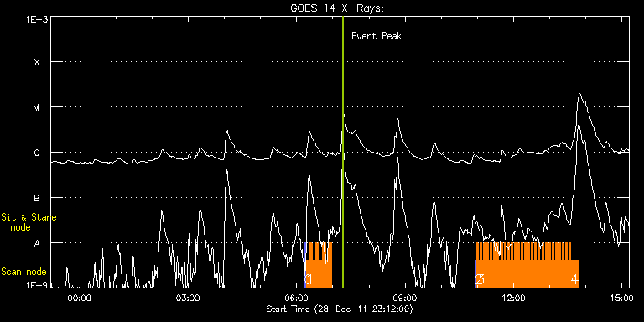644x322 pixels.
Task: Click the 09:00 time axis tick label
Action: pyautogui.click(x=405, y=298)
